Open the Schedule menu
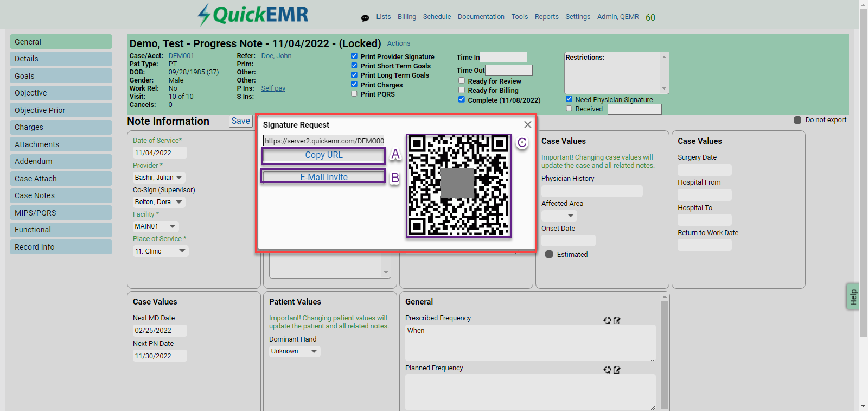Viewport: 868px width, 411px height. coord(437,17)
